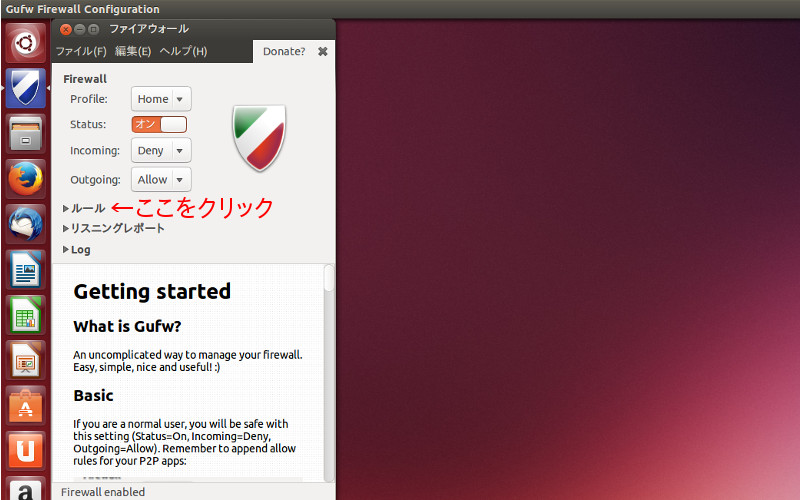Click the 'What is Gufw?' heading
Screen dimensions: 800x500
[x=127, y=327]
